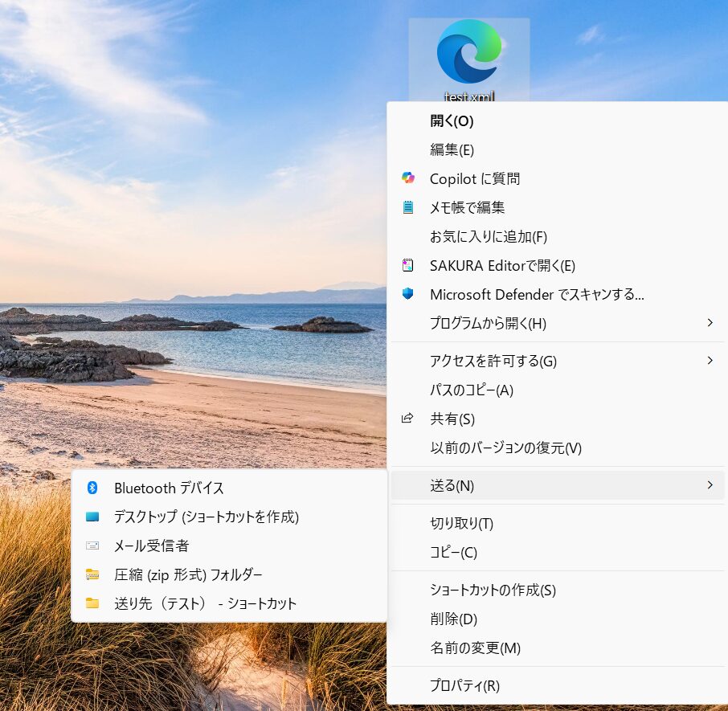Choose デスクトップ (ショートカットを作成)

(x=229, y=517)
